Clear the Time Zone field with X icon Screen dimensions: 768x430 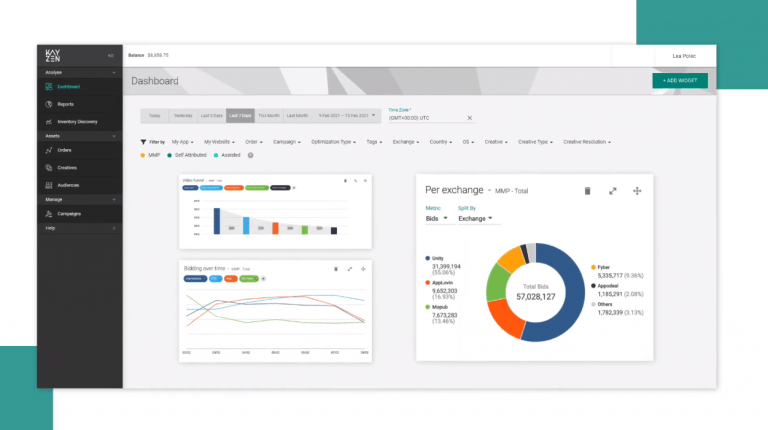(x=469, y=118)
